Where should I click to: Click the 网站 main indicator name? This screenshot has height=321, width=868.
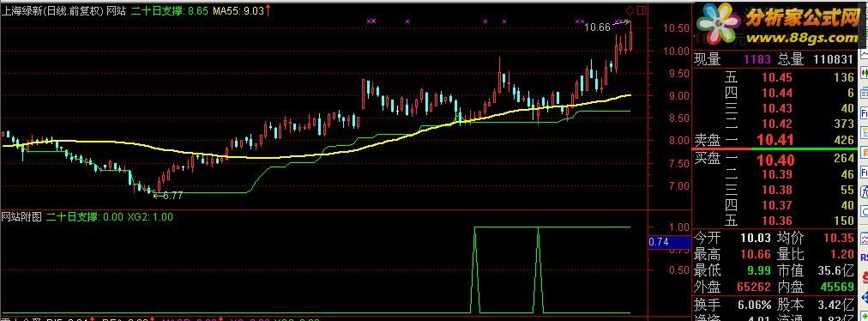point(116,10)
